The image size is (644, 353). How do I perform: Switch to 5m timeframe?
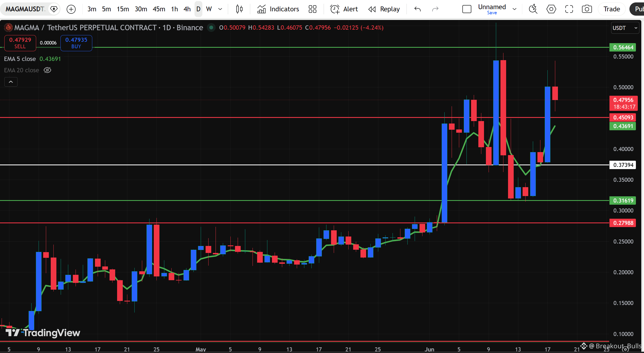(107, 9)
